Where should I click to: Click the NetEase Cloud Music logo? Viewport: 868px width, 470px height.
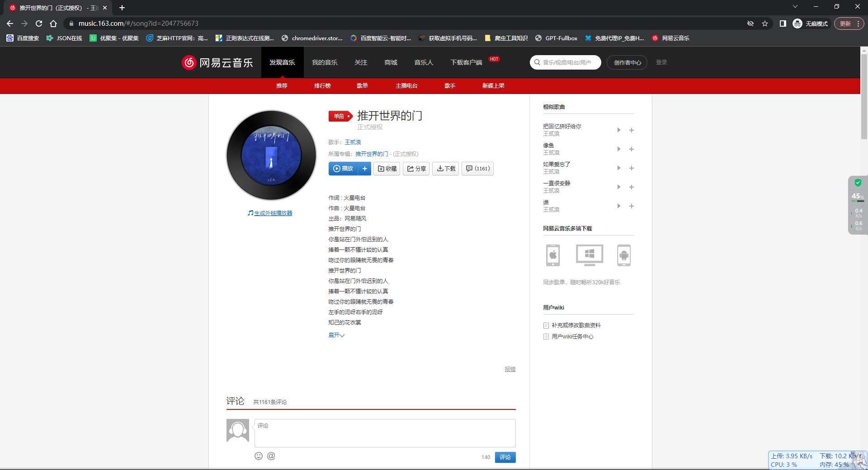tap(217, 62)
